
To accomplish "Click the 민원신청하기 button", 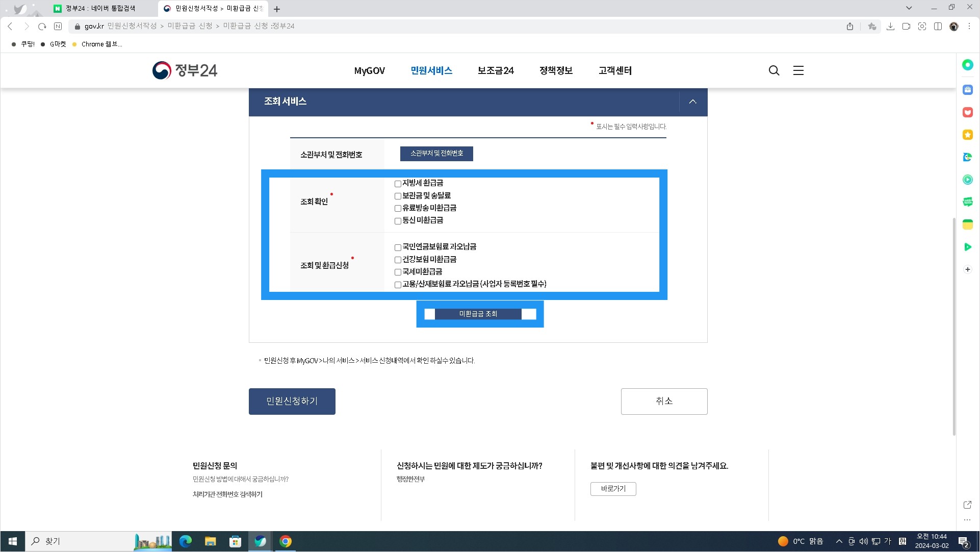I will [292, 401].
